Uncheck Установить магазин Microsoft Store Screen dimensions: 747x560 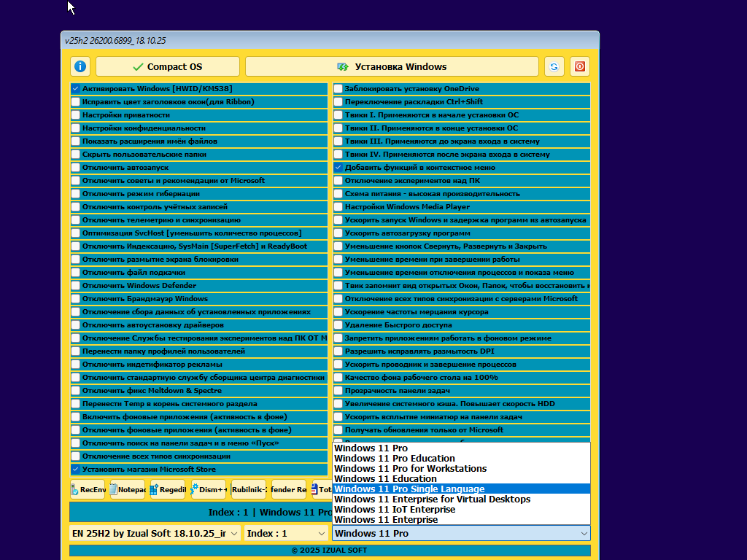pos(76,470)
